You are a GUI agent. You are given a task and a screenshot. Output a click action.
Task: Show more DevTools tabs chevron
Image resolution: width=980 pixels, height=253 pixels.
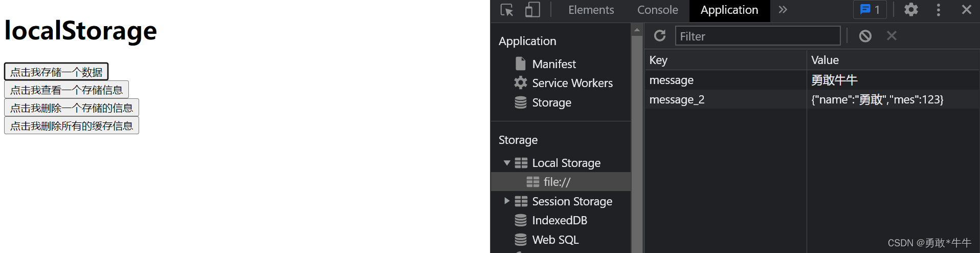click(x=783, y=10)
